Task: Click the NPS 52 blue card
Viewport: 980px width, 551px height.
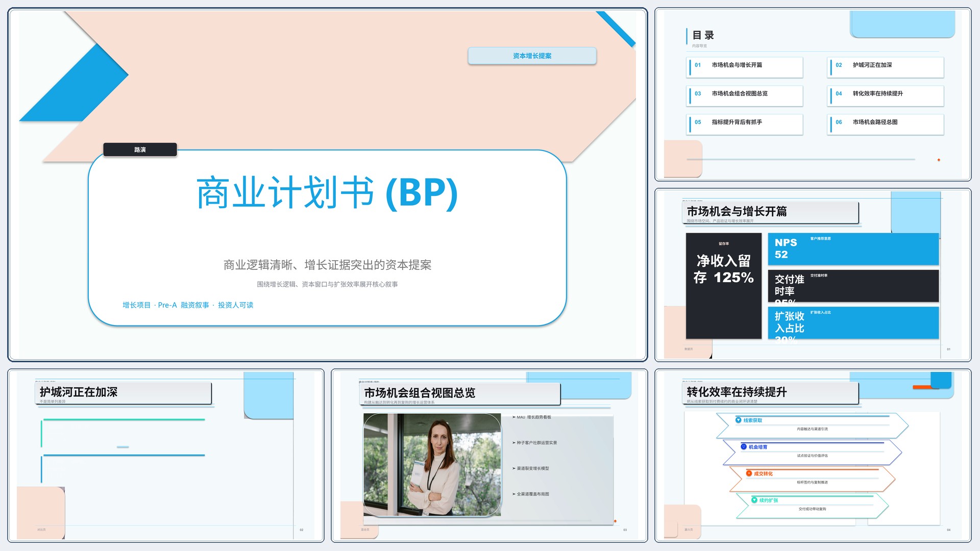Action: 853,249
